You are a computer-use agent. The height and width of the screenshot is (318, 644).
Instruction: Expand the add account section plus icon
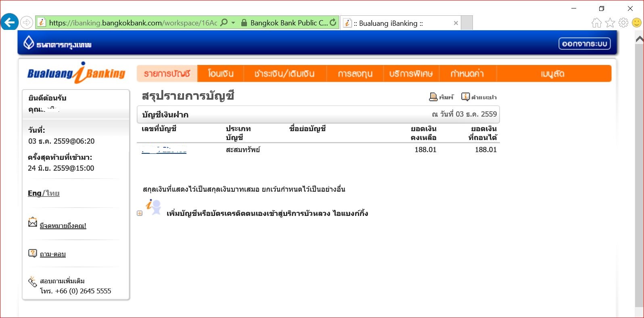click(x=140, y=213)
